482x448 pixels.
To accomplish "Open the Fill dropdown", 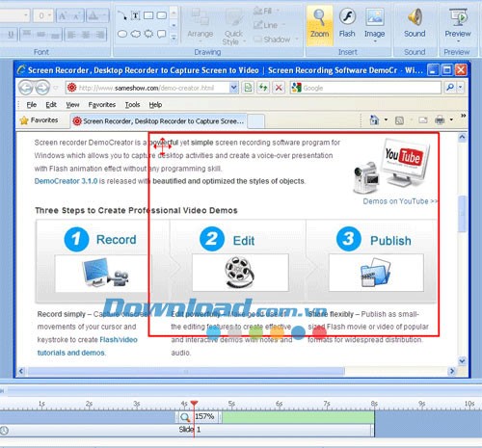I will (x=266, y=12).
